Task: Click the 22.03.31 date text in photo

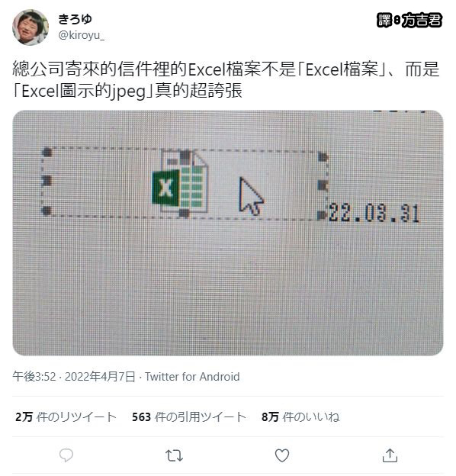Action: pyautogui.click(x=374, y=213)
